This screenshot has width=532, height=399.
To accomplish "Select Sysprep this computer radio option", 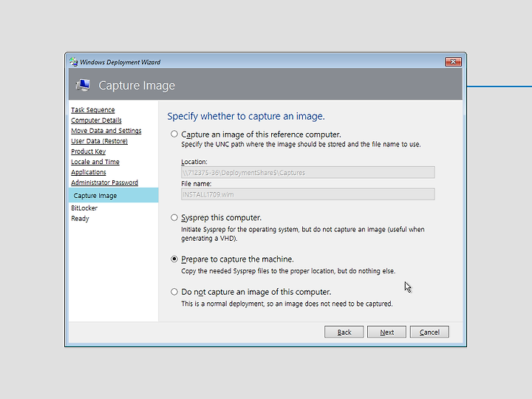I will click(174, 217).
